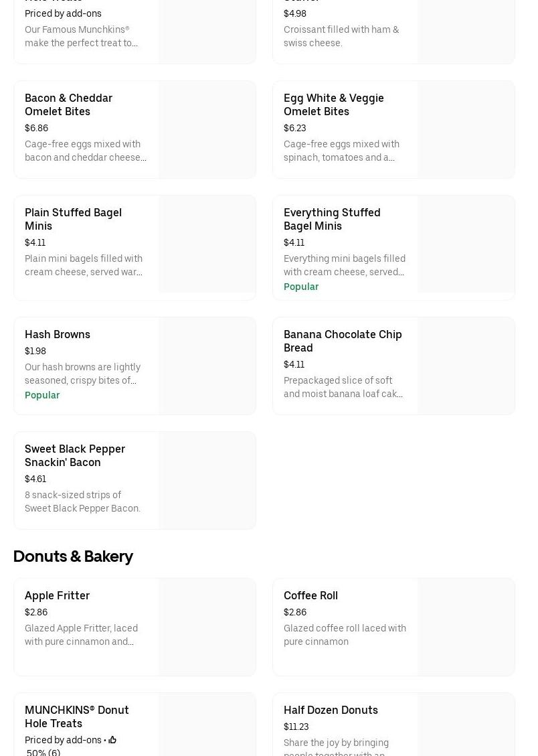Open the Apple Fritter item
This screenshot has height=756, width=538.
point(57,595)
